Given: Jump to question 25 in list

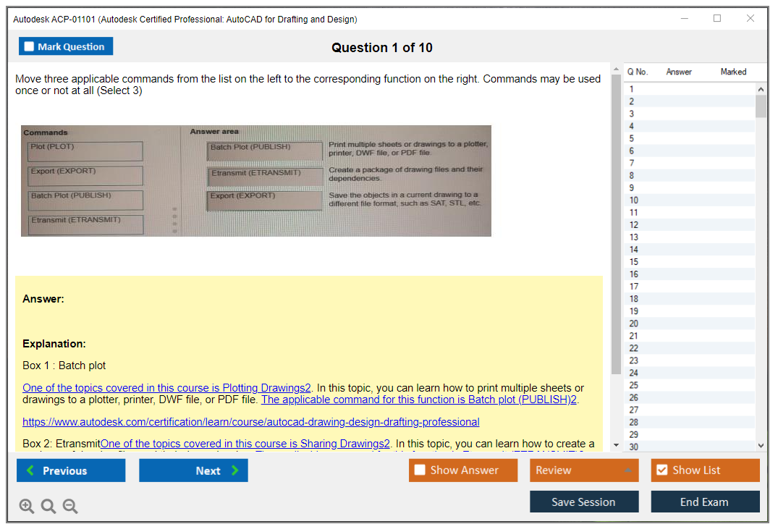Looking at the screenshot, I should coord(634,385).
